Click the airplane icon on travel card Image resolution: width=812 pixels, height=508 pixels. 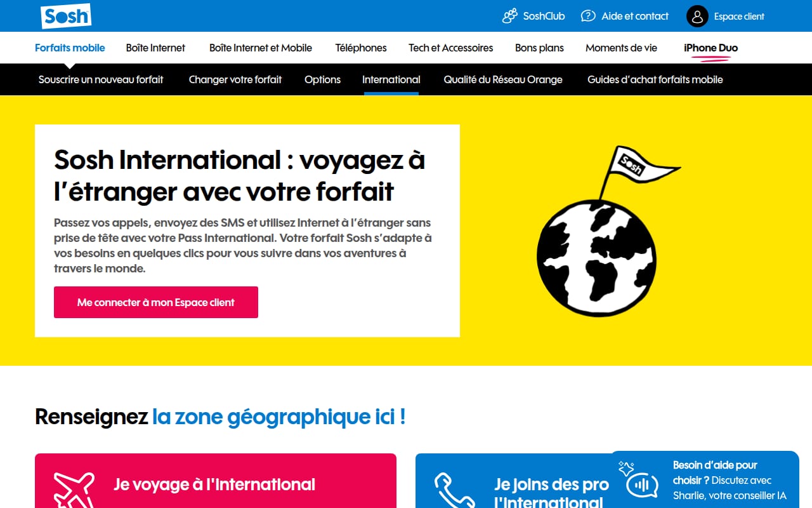click(74, 490)
